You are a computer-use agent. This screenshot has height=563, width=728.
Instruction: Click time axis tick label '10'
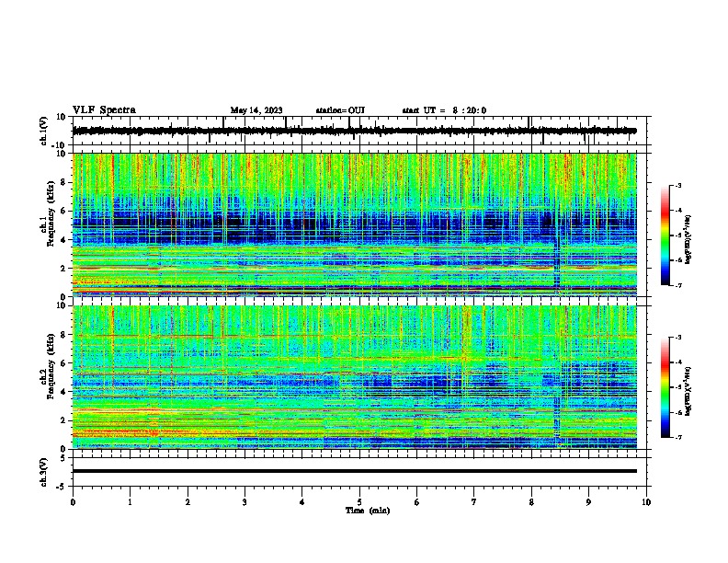coord(646,502)
